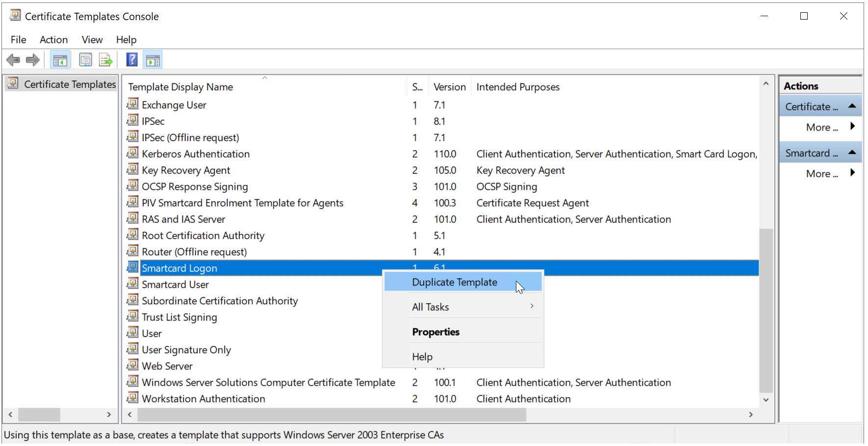868x446 pixels.
Task: Collapse the Smartcard section in Actions pane
Action: (x=852, y=153)
